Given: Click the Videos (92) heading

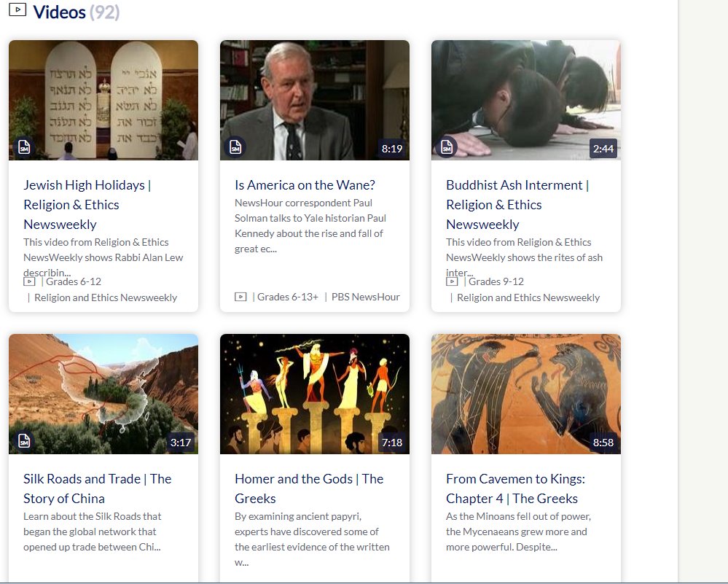Looking at the screenshot, I should tap(76, 12).
